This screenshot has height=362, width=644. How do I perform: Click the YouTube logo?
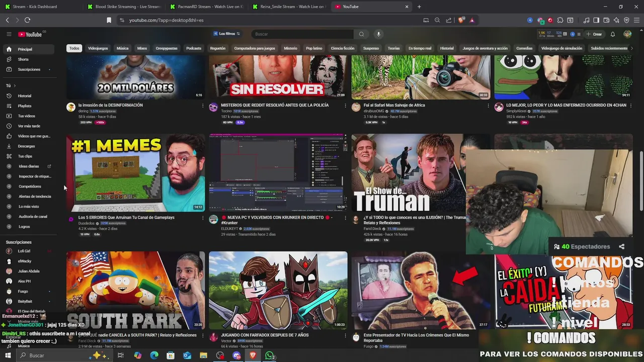coord(30,34)
